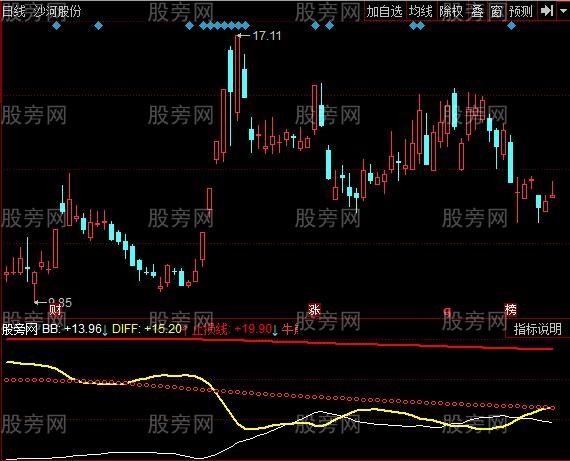Image resolution: width=570 pixels, height=461 pixels.
Task: Click the jump-to-end arrow icon
Action: [546, 11]
